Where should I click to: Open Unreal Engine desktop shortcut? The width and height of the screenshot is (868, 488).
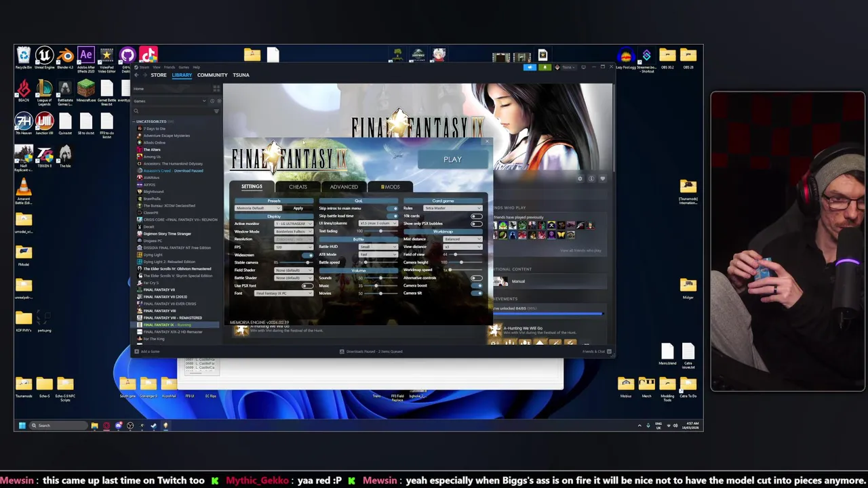tap(44, 56)
